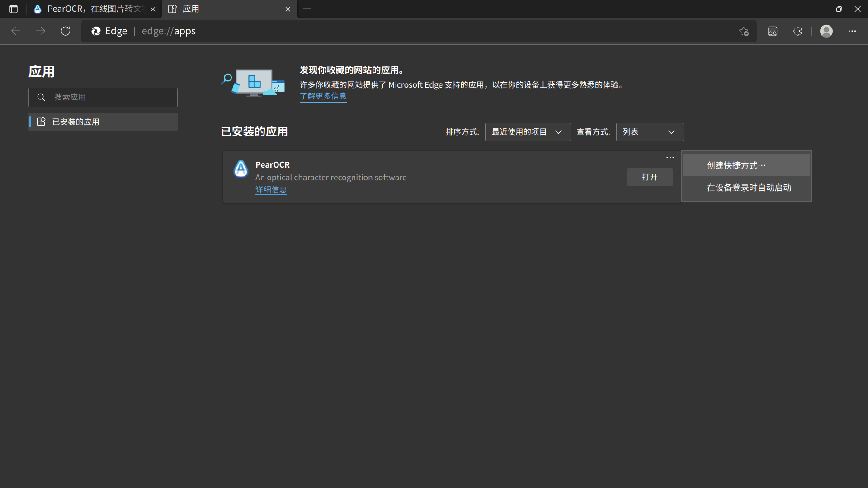This screenshot has width=868, height=488.
Task: Open the 排序方式 dropdown showing 最近使用的项目
Action: click(x=528, y=131)
